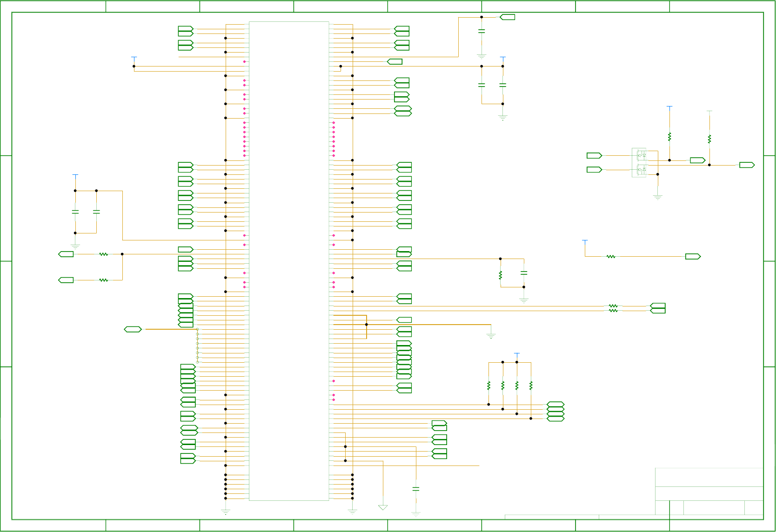This screenshot has width=776, height=532.
Task: Click the ground symbol at the bottom of the left IC rail
Action: (x=226, y=512)
